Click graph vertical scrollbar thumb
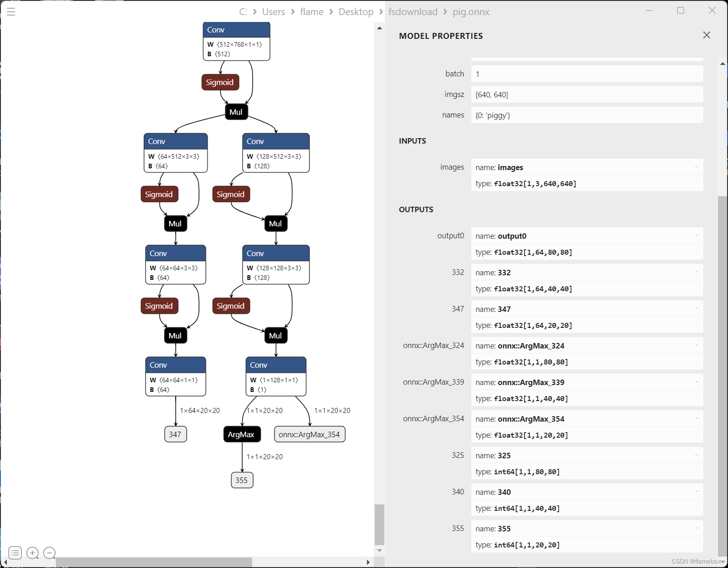Viewport: 728px width, 568px height. coord(379,525)
